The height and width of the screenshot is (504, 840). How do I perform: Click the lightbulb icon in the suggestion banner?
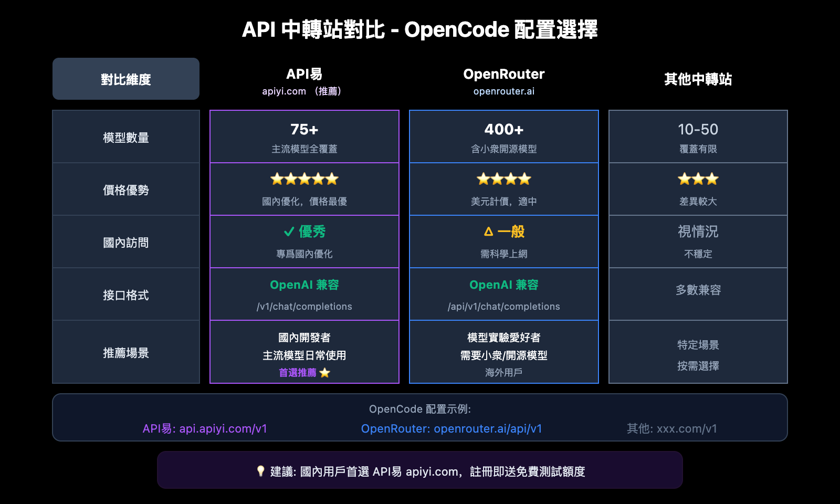tap(259, 471)
